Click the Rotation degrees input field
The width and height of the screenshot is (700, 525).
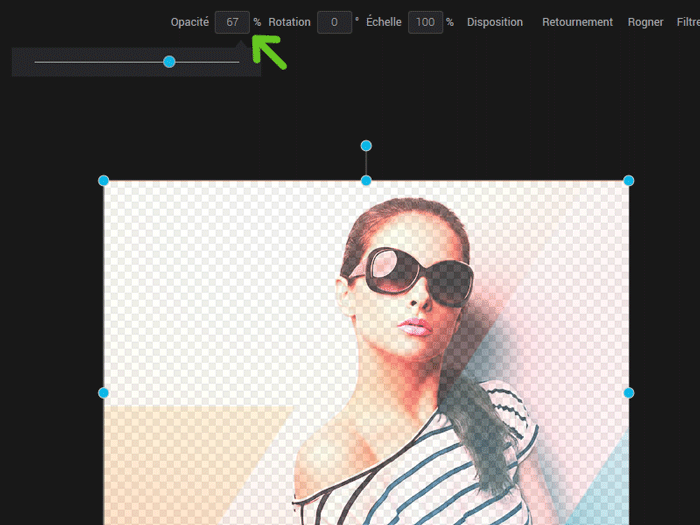(334, 22)
